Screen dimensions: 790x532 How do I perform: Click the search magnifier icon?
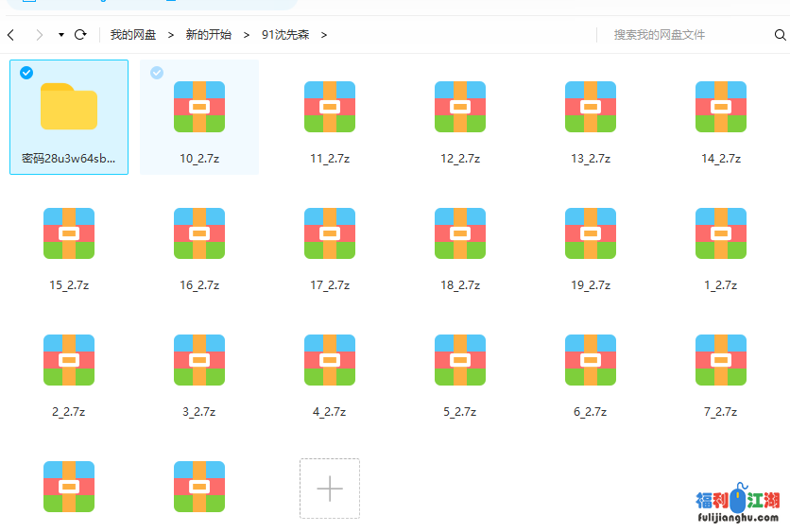pos(780,35)
